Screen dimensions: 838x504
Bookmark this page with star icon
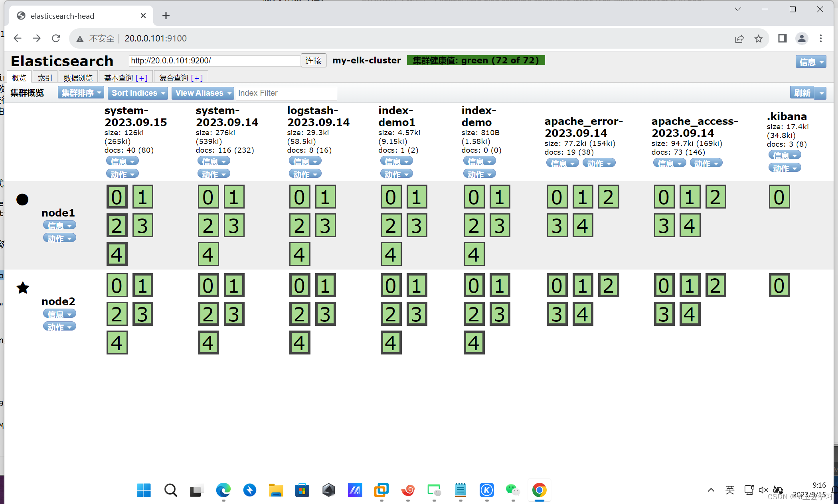[x=758, y=38]
